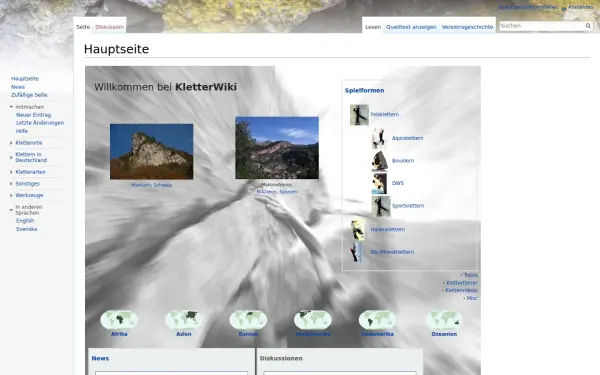Open the Alpinklettern climber icon
600x375 pixels.
click(379, 139)
